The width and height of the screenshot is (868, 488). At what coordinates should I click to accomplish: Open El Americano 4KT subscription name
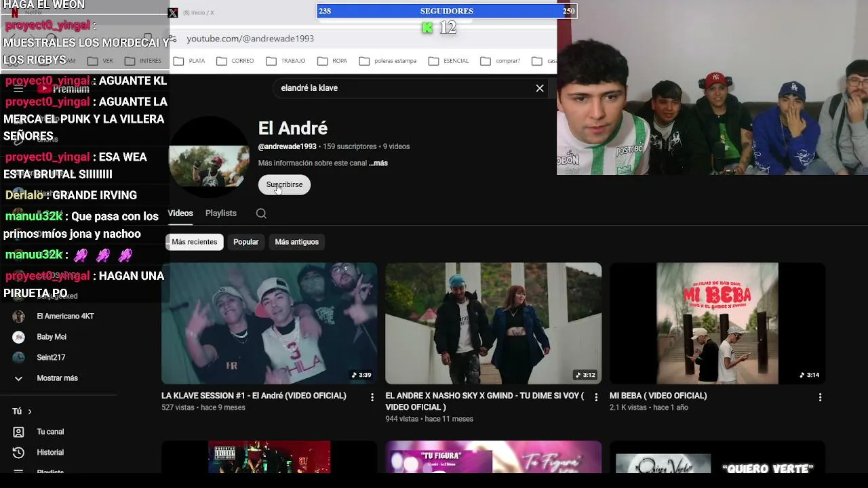click(x=65, y=317)
